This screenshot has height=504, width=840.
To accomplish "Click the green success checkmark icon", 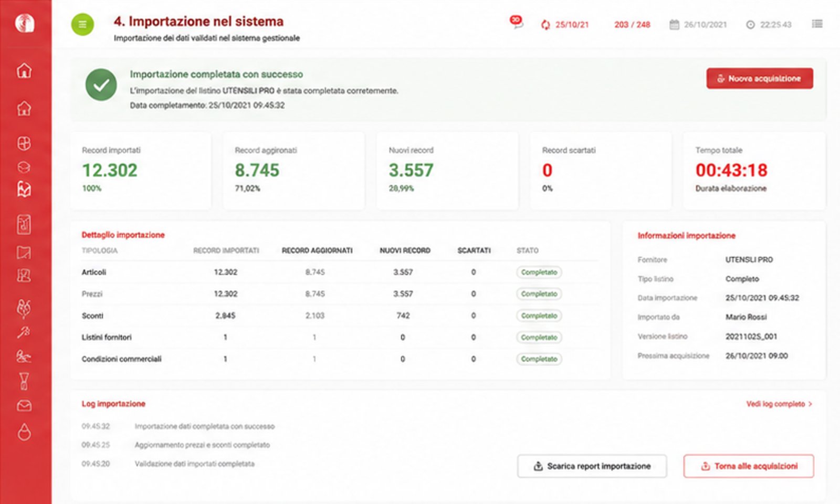I will (101, 85).
